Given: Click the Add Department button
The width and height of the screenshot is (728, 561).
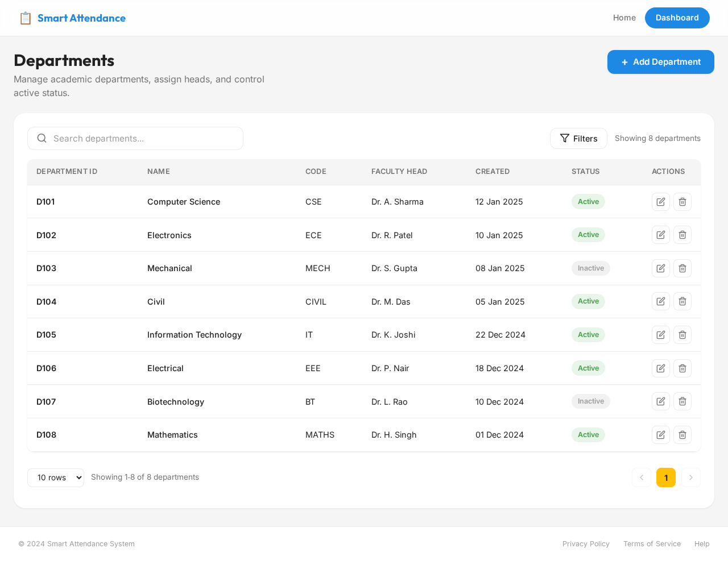Looking at the screenshot, I should (661, 62).
